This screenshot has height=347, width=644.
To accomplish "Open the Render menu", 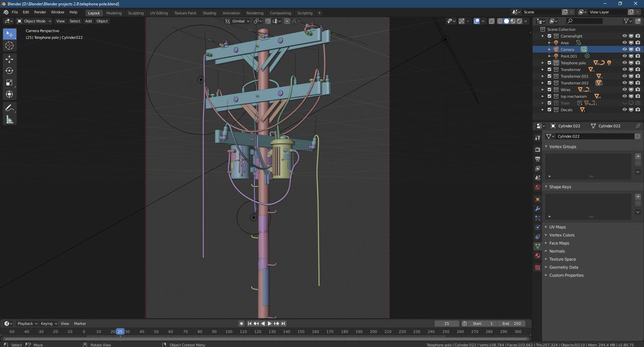I will pyautogui.click(x=40, y=12).
